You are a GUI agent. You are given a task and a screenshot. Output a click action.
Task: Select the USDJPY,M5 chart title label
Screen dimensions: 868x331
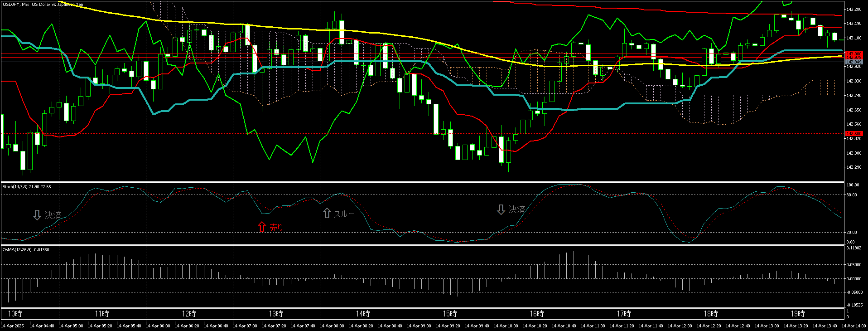tap(43, 5)
